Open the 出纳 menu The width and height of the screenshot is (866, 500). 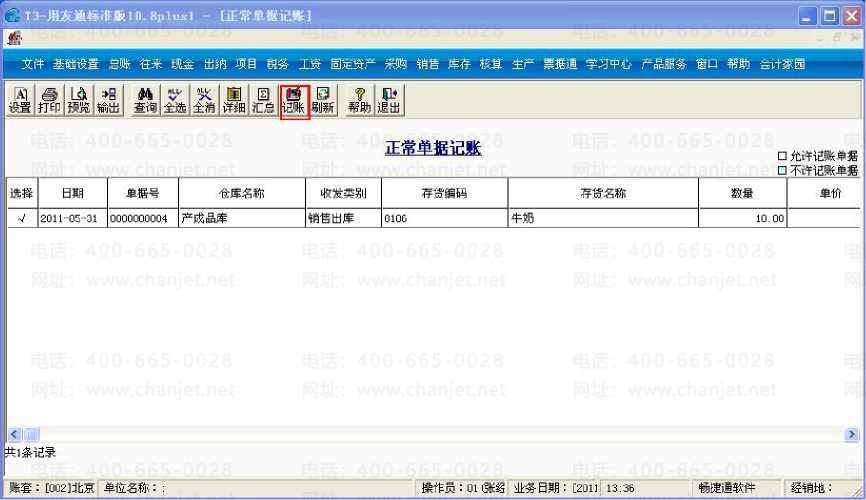tap(215, 64)
